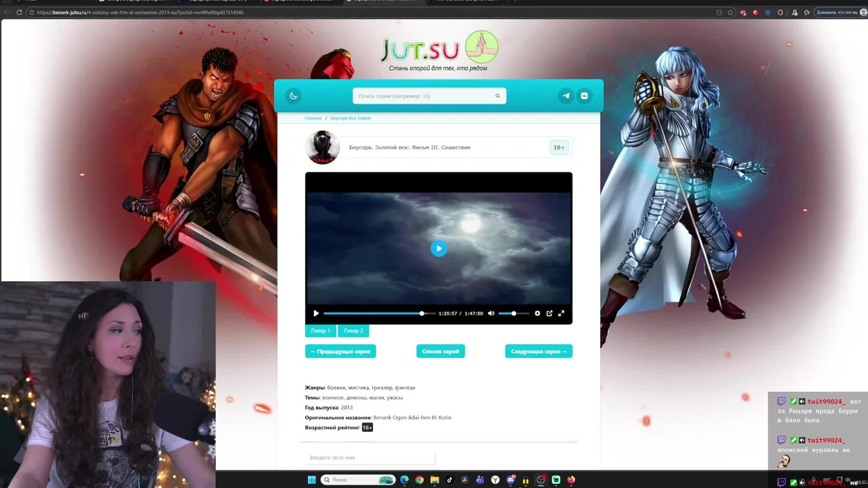
Task: Click the title 'Берсерк. Золотой век: Фильм III'
Action: [410, 147]
